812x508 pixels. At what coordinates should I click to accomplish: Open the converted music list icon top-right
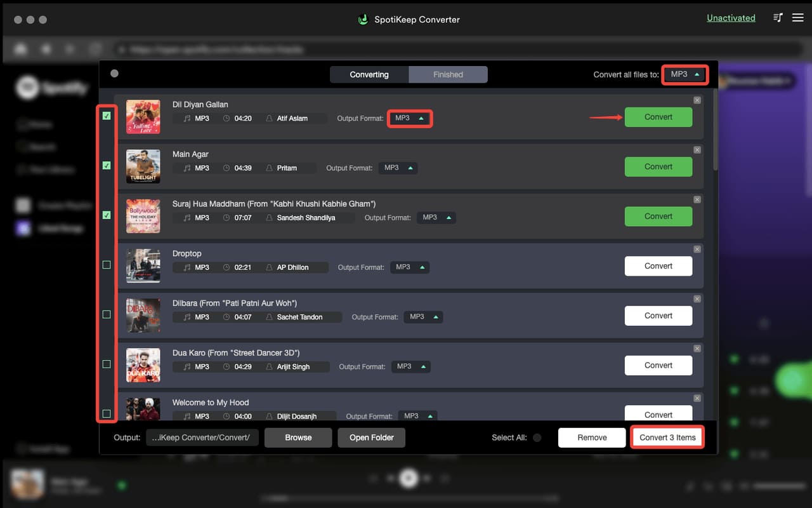777,17
